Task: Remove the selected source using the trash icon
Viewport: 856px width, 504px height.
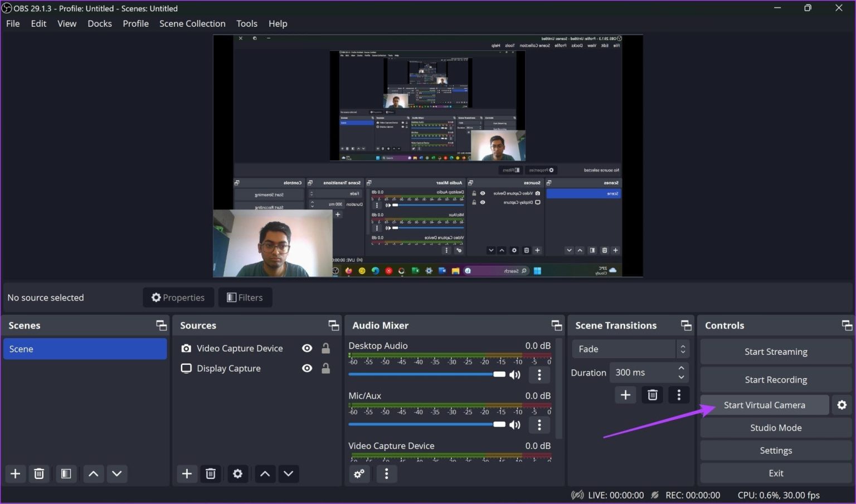Action: (210, 473)
